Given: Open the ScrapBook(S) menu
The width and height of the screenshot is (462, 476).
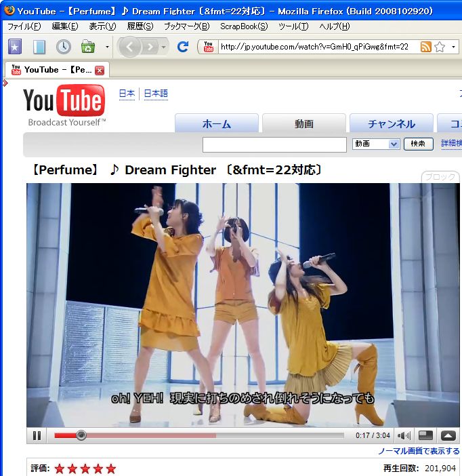Looking at the screenshot, I should pos(244,26).
